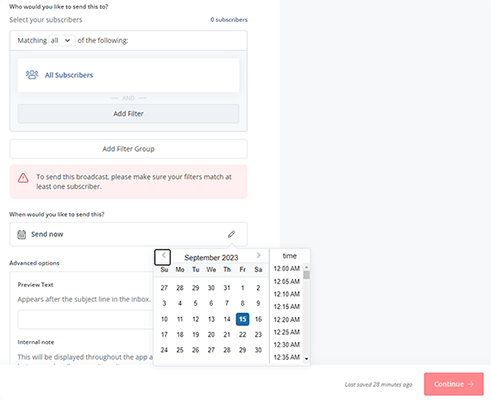The width and height of the screenshot is (491, 400).
Task: Click the All Subscribers filter row
Action: tap(128, 75)
